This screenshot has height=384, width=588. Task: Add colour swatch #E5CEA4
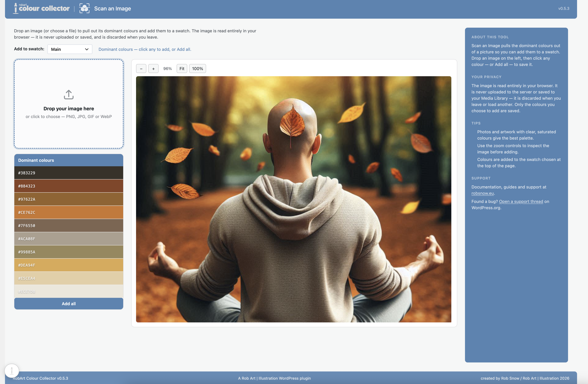69,278
